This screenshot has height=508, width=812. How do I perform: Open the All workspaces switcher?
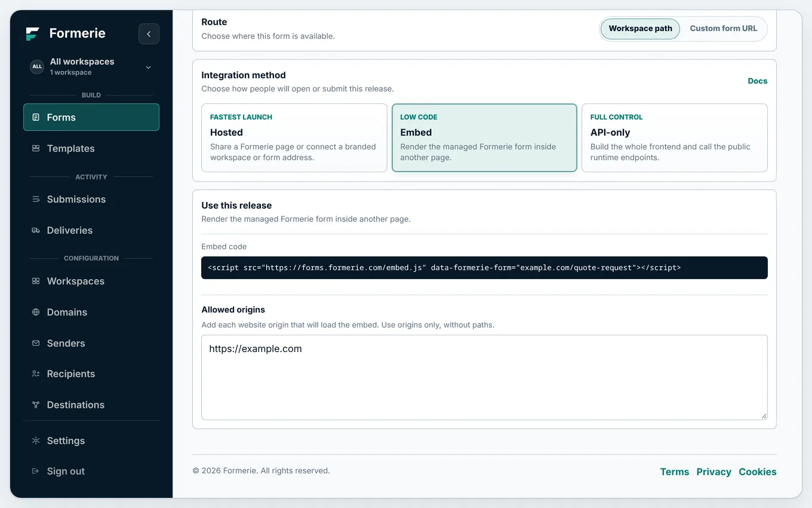coord(91,66)
